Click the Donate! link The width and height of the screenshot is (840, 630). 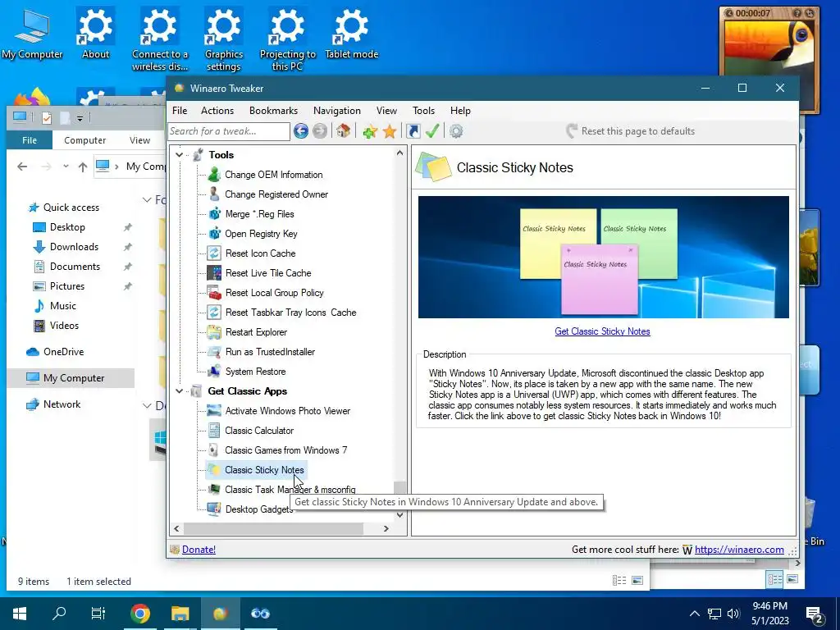point(199,550)
